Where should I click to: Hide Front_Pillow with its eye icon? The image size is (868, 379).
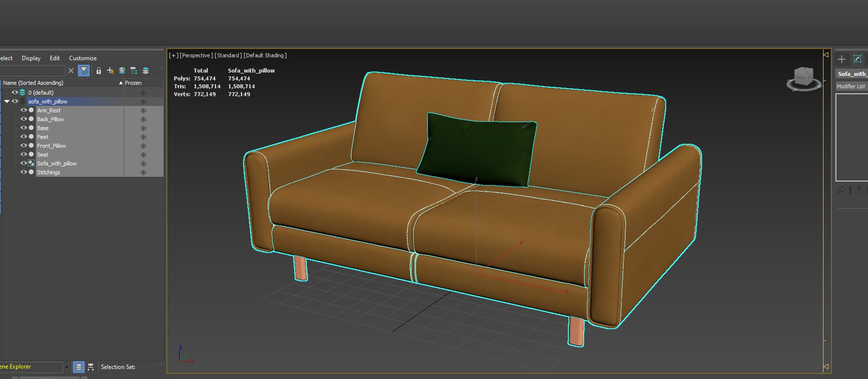pos(24,145)
